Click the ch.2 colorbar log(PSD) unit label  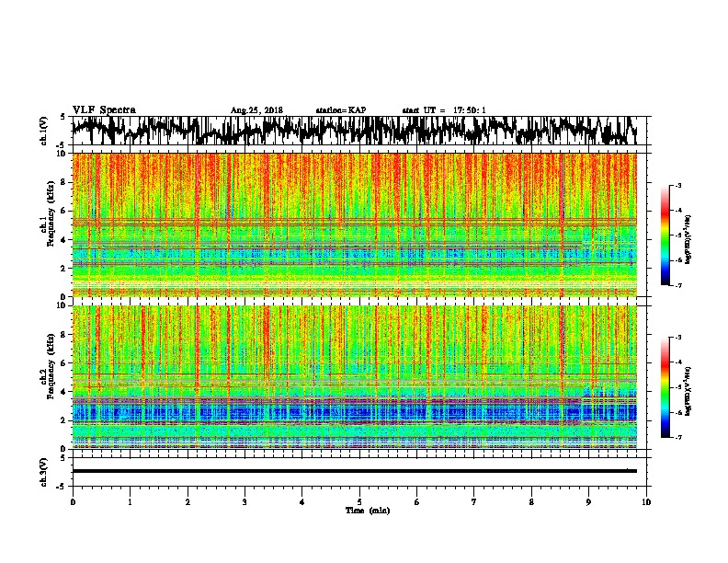coord(688,390)
